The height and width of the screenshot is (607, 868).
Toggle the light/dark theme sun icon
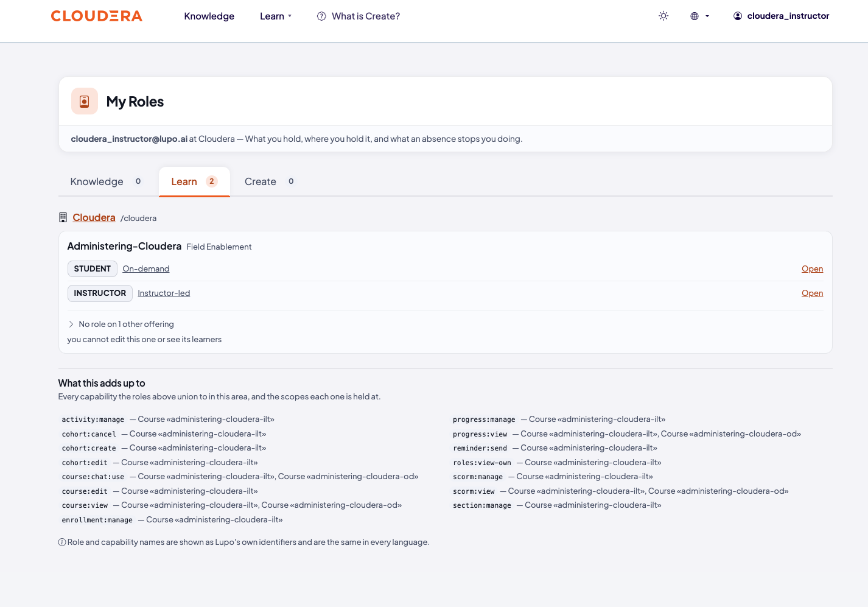[x=663, y=16]
